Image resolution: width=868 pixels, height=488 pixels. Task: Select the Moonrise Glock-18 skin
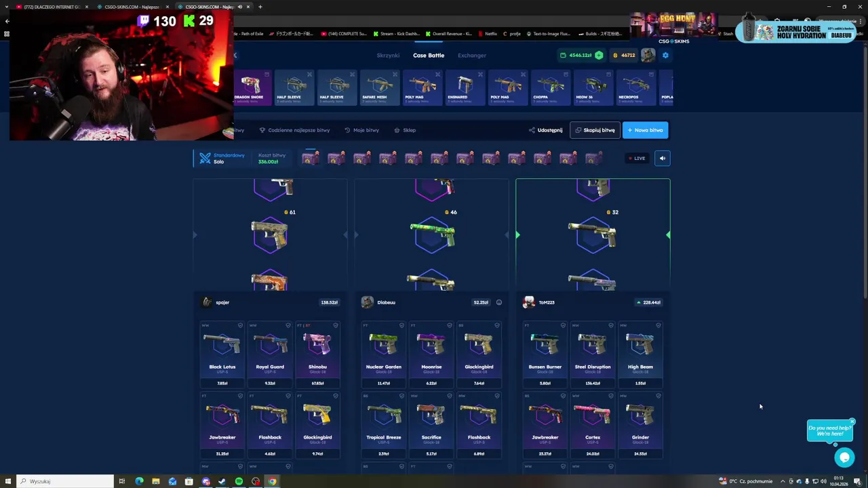pyautogui.click(x=431, y=354)
